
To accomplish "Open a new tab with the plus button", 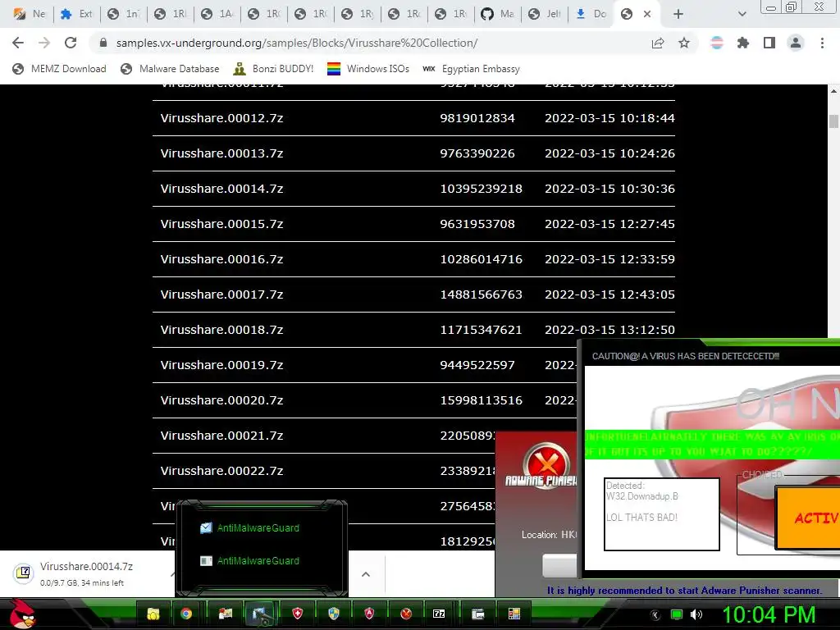I will (x=678, y=14).
